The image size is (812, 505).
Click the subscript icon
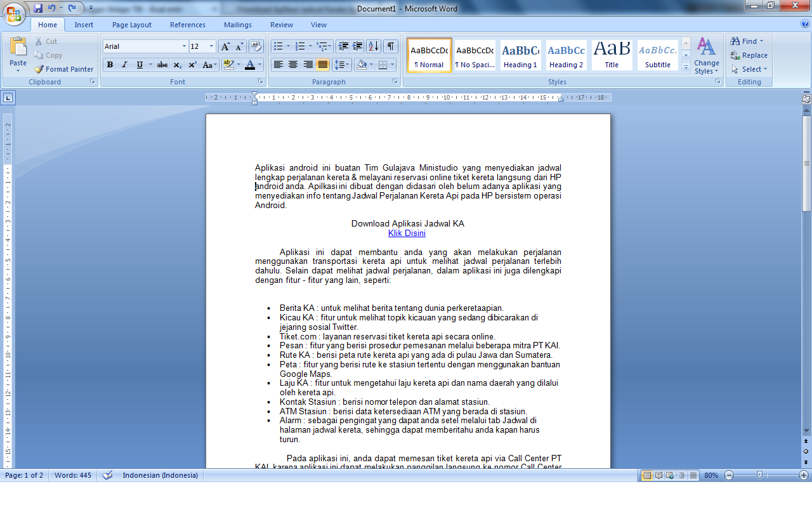[176, 65]
